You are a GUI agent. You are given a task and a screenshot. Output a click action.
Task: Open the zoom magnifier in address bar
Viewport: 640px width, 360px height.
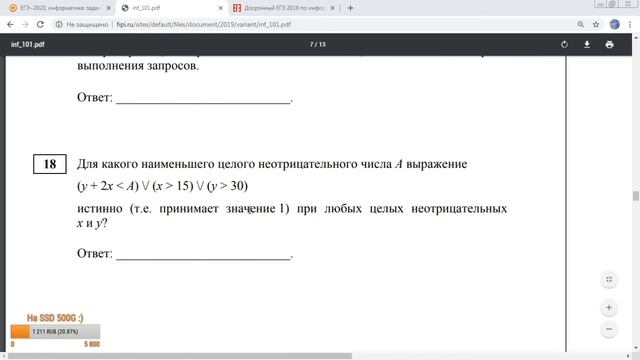tap(580, 24)
